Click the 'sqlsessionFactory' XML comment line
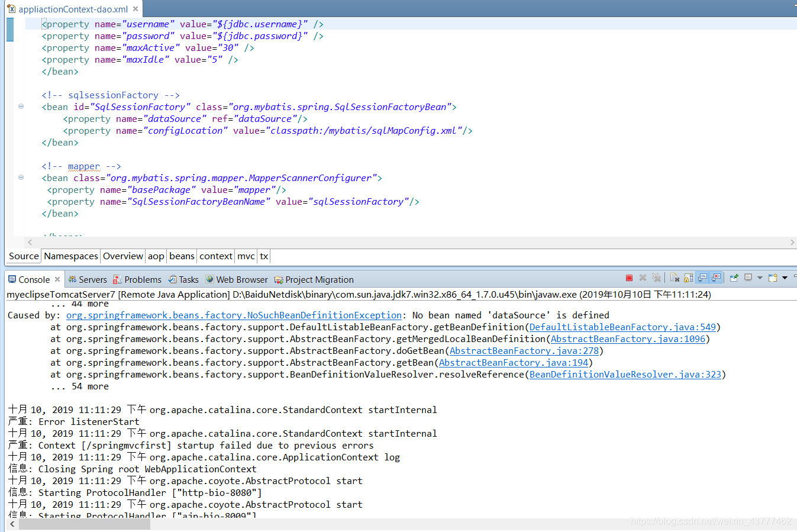 (x=111, y=95)
